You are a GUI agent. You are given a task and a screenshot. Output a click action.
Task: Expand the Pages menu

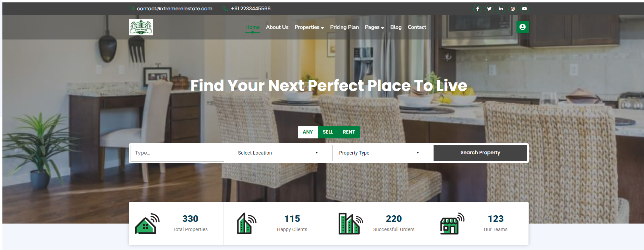pyautogui.click(x=374, y=27)
